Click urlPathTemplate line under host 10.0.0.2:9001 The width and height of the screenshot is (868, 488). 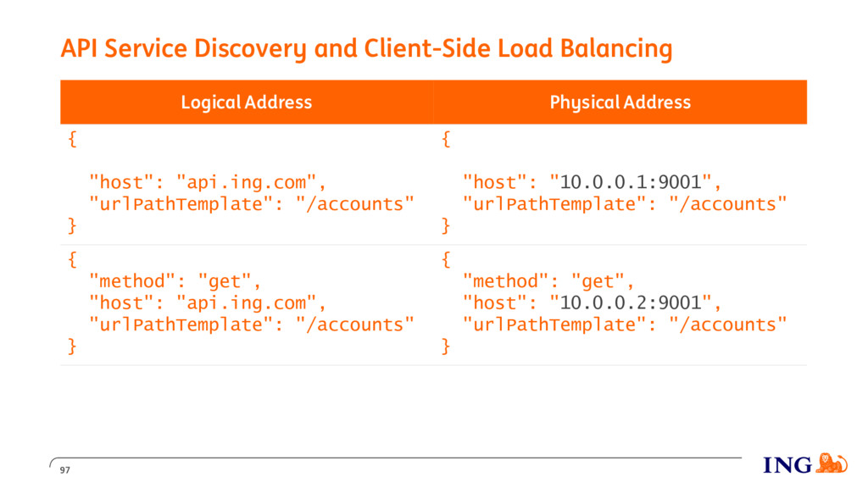pos(625,324)
